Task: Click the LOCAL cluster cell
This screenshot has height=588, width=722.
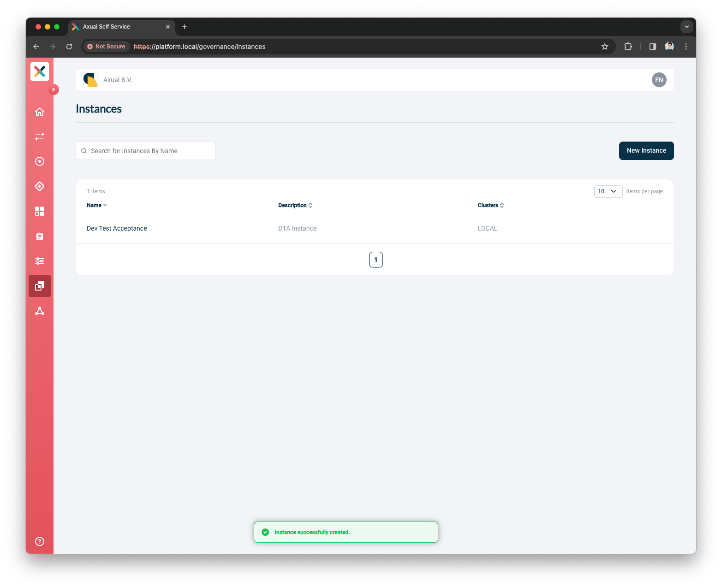Action: [488, 228]
